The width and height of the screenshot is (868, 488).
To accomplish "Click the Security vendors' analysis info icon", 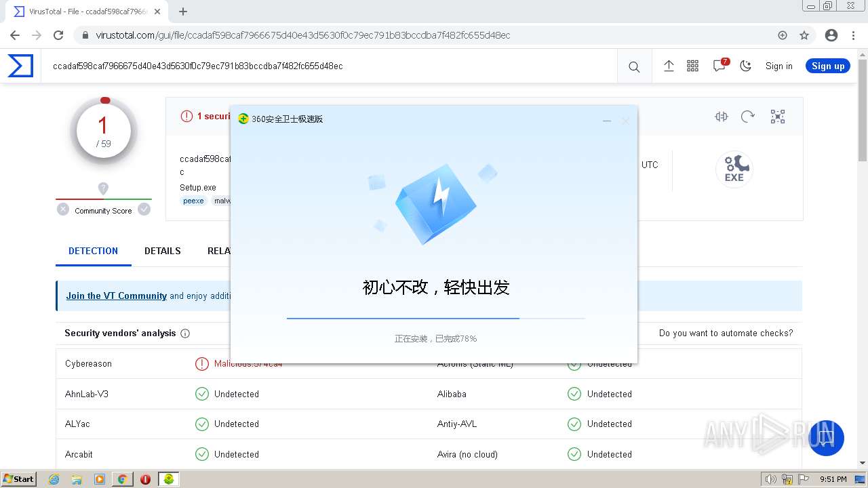I will pos(185,333).
